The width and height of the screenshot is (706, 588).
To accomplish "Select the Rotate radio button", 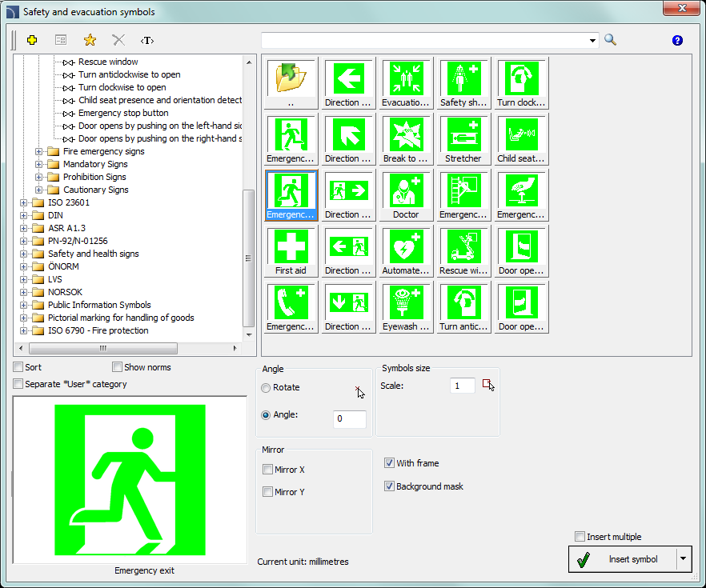I will tap(267, 387).
